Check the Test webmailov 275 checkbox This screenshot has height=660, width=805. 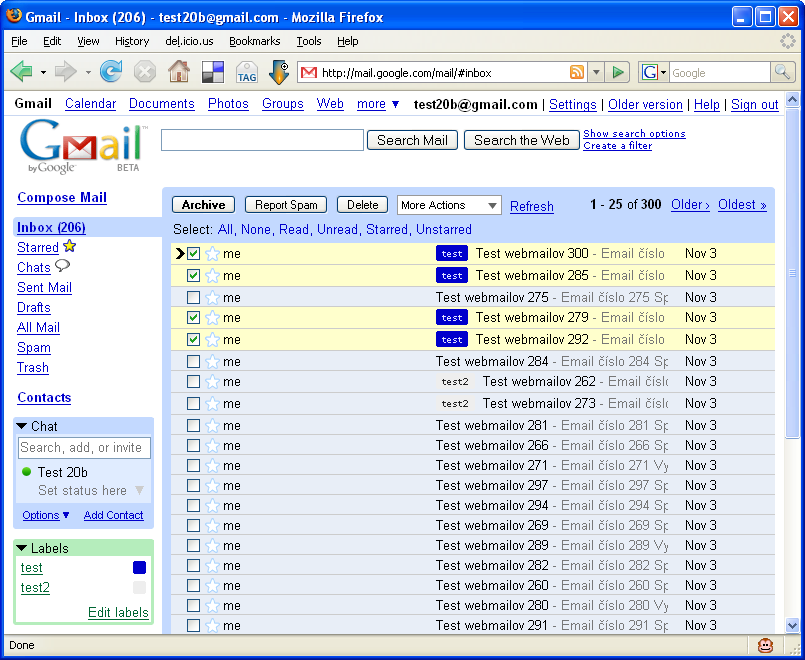click(193, 298)
